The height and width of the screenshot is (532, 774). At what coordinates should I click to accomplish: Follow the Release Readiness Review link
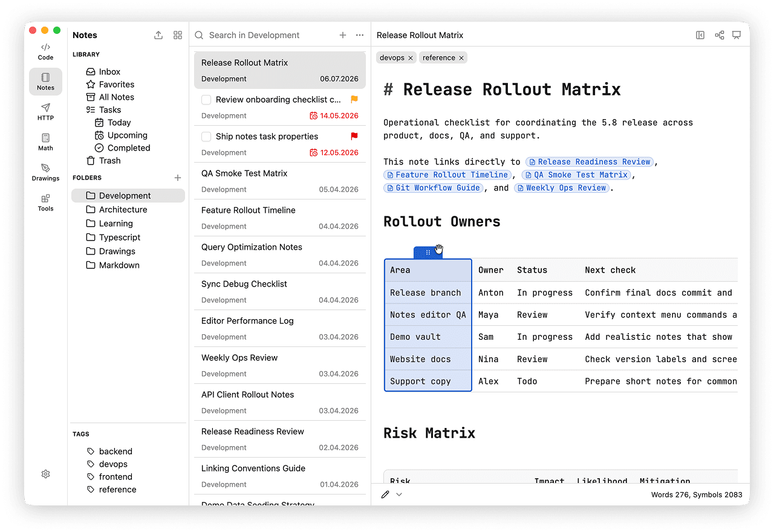click(x=590, y=161)
